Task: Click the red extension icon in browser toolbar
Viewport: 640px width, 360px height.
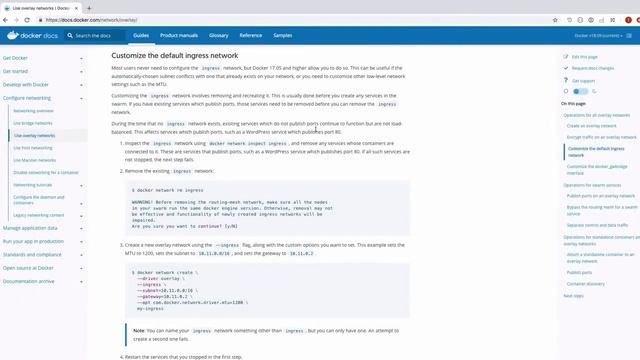Action: [x=628, y=20]
